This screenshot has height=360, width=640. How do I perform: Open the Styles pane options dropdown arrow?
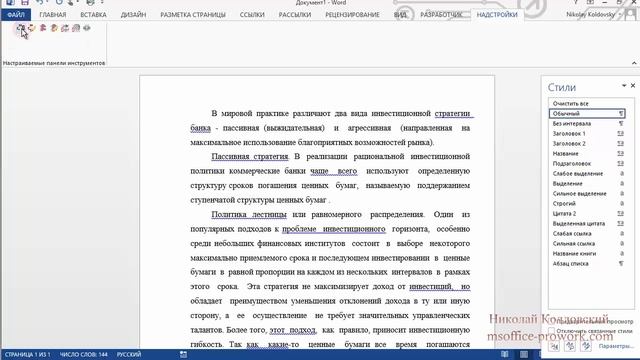click(x=624, y=86)
